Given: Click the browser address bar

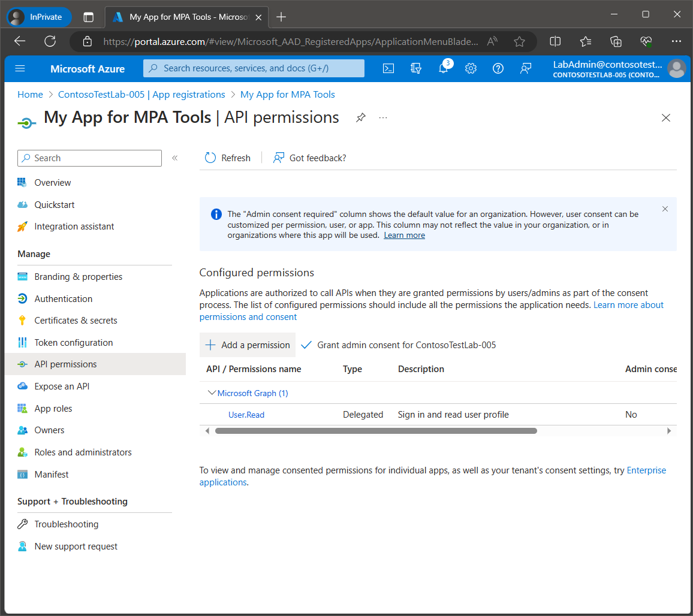Looking at the screenshot, I should point(290,41).
